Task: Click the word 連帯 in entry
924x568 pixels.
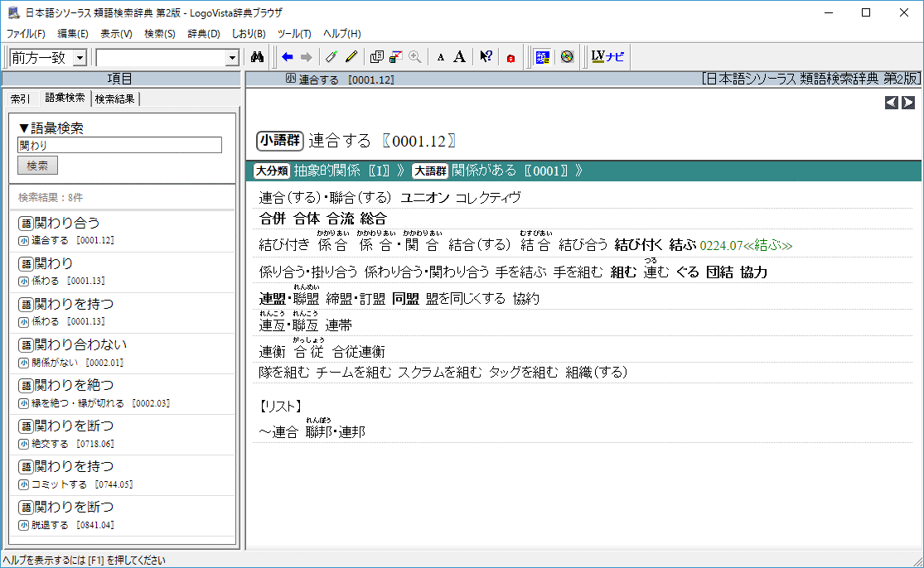Action: click(x=339, y=325)
